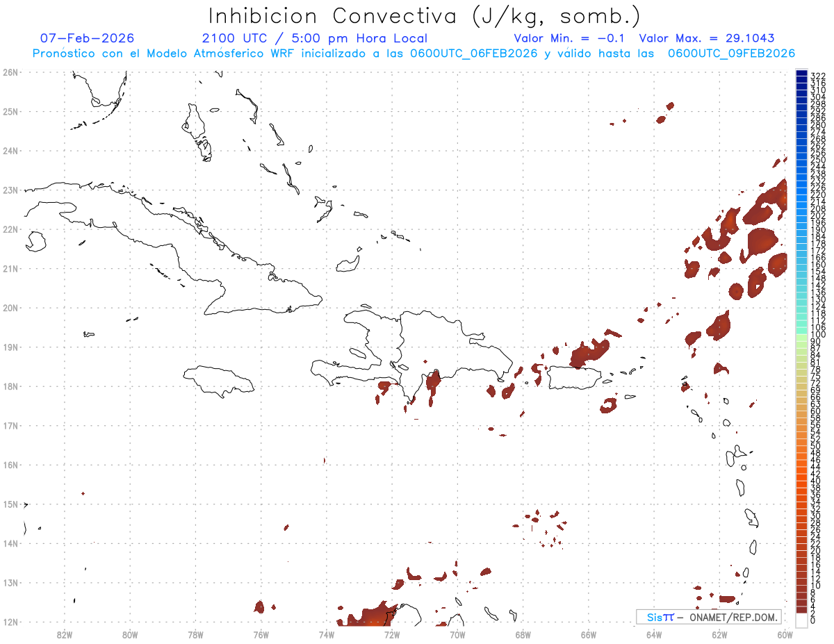Click the "SisTT - ONAMET/REP.DOM." credit box
This screenshot has width=834, height=644.
click(709, 617)
